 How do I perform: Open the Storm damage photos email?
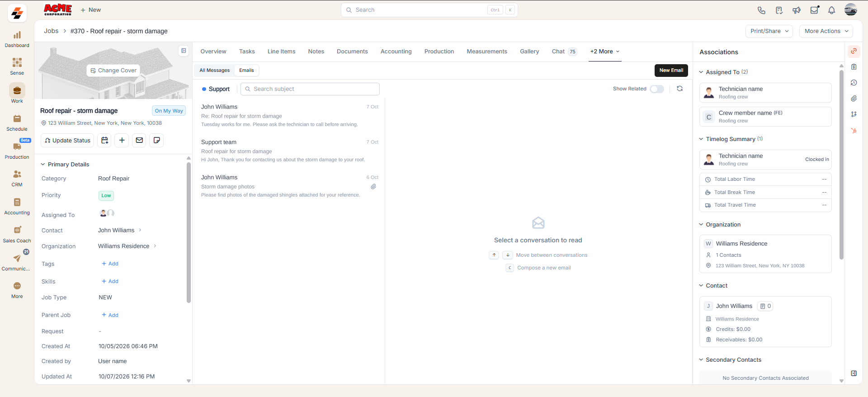pyautogui.click(x=289, y=186)
